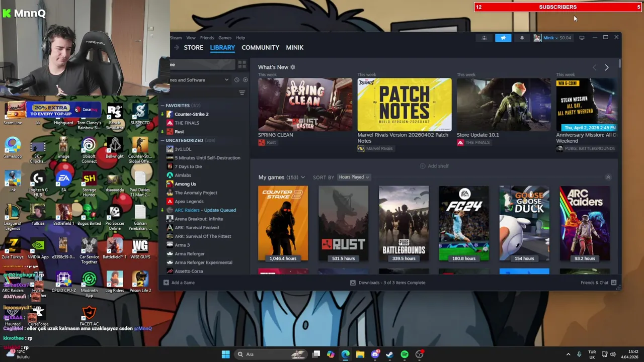Open the Help menu

(x=240, y=38)
